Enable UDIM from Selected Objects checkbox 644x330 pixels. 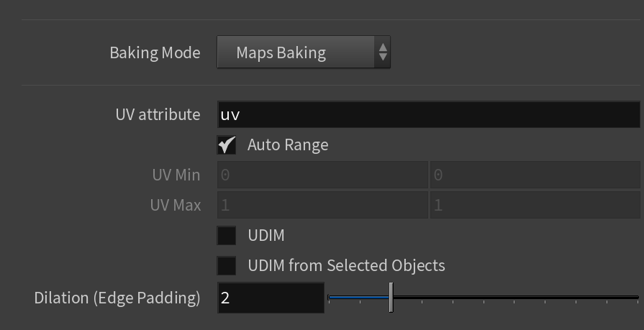coord(227,265)
